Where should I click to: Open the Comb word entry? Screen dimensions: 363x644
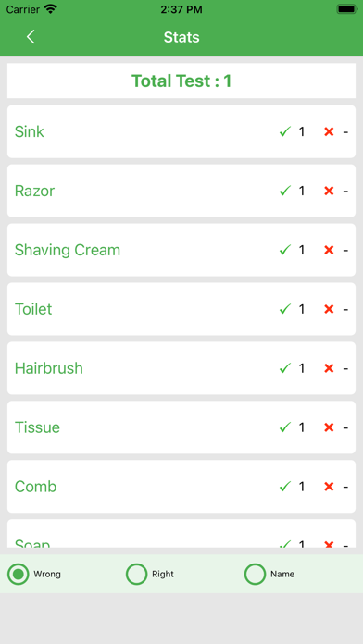(x=181, y=487)
